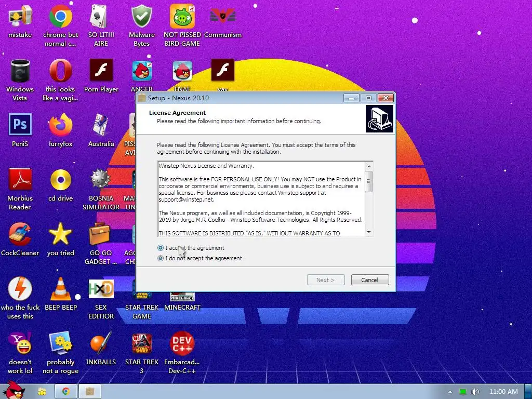Switch to Chrome on the taskbar
This screenshot has height=399, width=532.
[65, 392]
